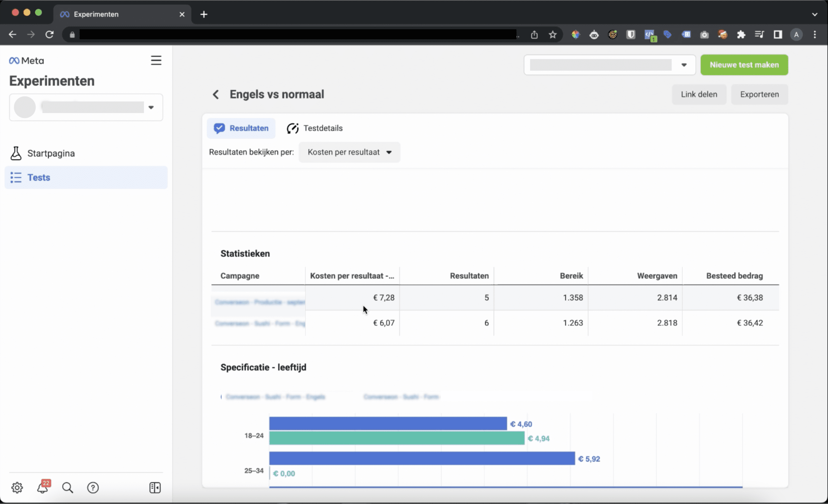Click the Meta logo
Viewport: 828px width, 504px height.
26,60
